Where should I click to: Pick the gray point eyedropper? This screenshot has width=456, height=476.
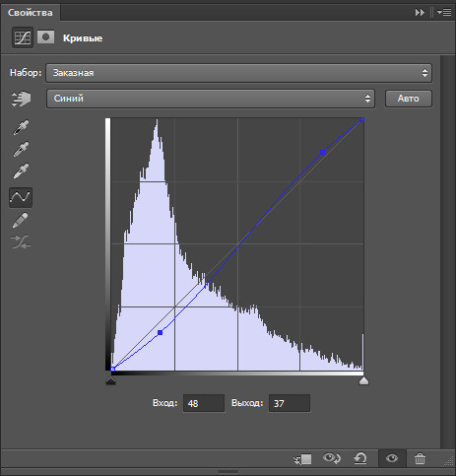21,149
